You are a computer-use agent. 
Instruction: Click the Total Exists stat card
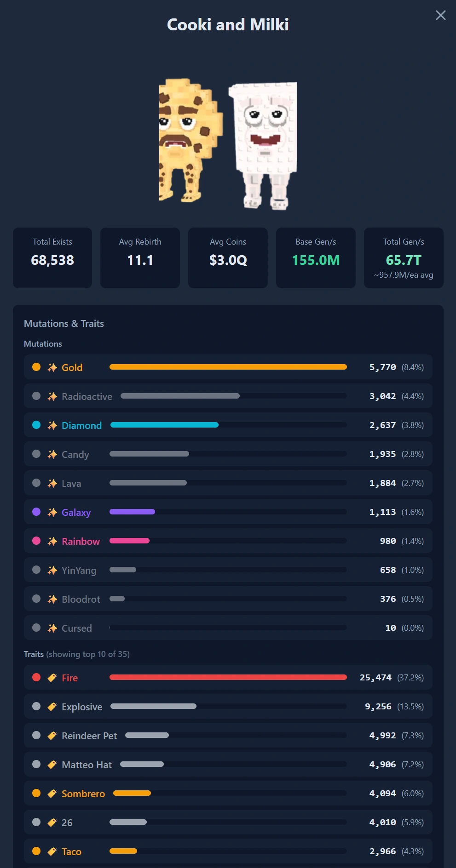52,258
